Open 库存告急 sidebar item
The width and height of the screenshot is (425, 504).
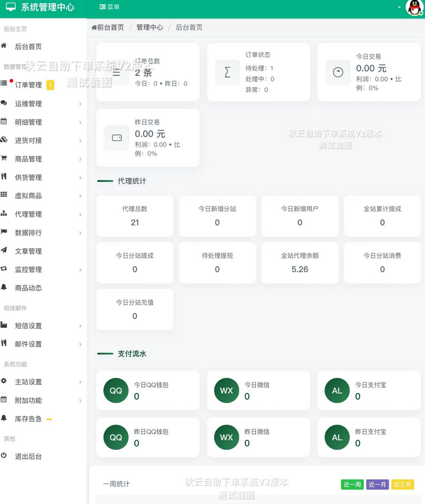pyautogui.click(x=28, y=419)
